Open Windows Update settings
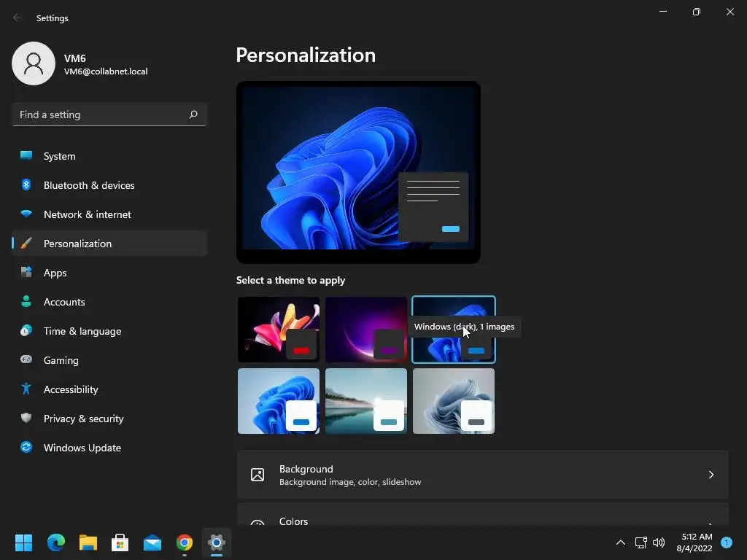This screenshot has height=560, width=747. [x=109, y=448]
